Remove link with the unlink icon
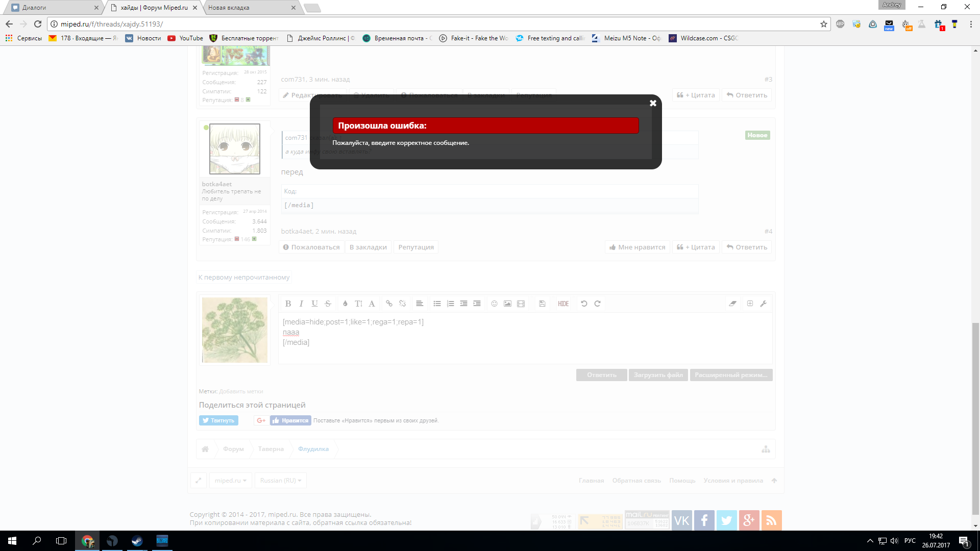 [402, 304]
